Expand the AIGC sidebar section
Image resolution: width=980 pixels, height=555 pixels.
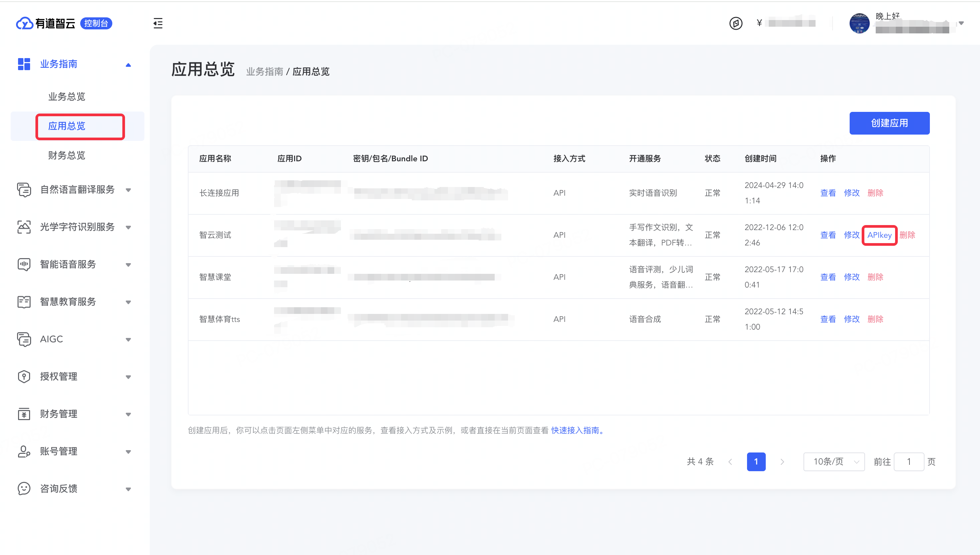[x=128, y=339]
